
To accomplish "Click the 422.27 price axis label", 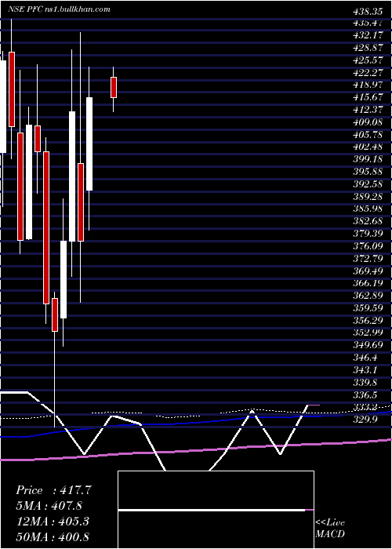I will [369, 72].
